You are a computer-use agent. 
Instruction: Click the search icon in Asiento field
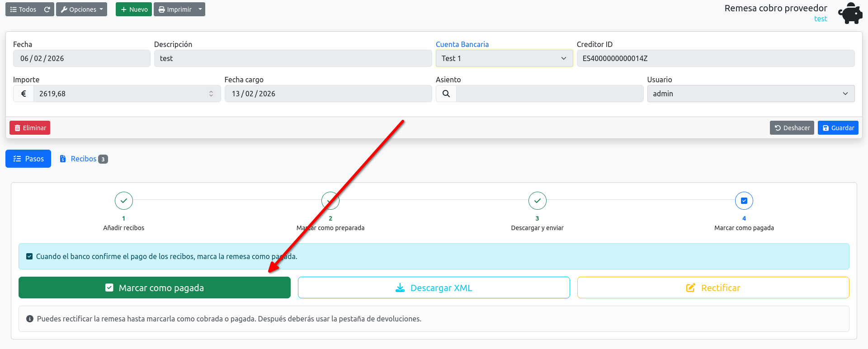pos(446,94)
